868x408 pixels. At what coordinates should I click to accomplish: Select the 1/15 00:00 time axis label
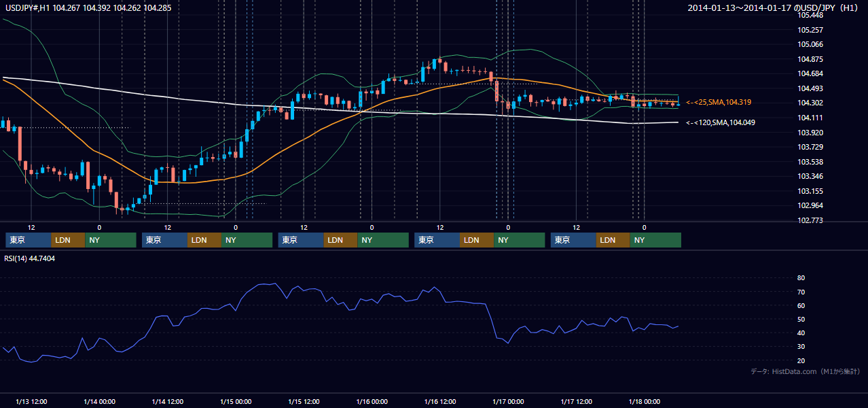point(236,401)
